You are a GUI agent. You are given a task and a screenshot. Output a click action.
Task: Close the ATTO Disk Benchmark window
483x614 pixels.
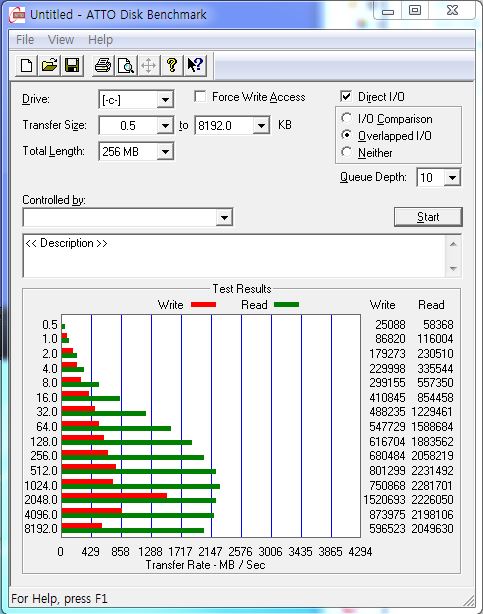[452, 10]
